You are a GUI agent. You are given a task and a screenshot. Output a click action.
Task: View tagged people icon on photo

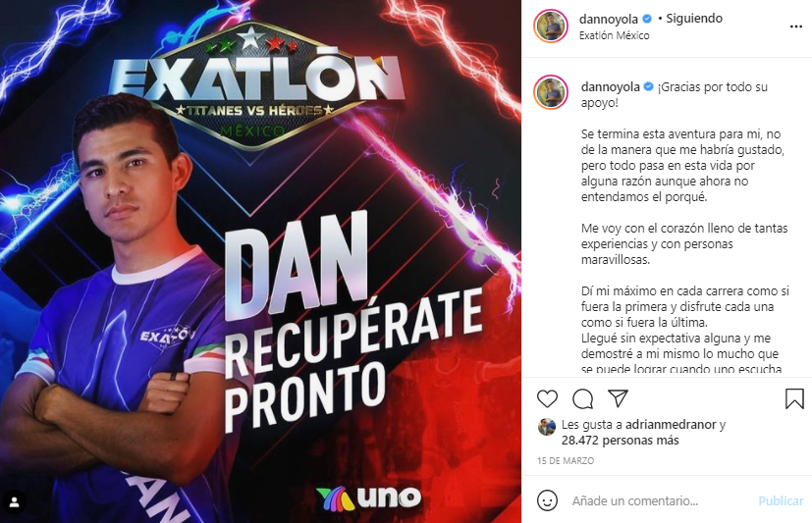tap(14, 501)
